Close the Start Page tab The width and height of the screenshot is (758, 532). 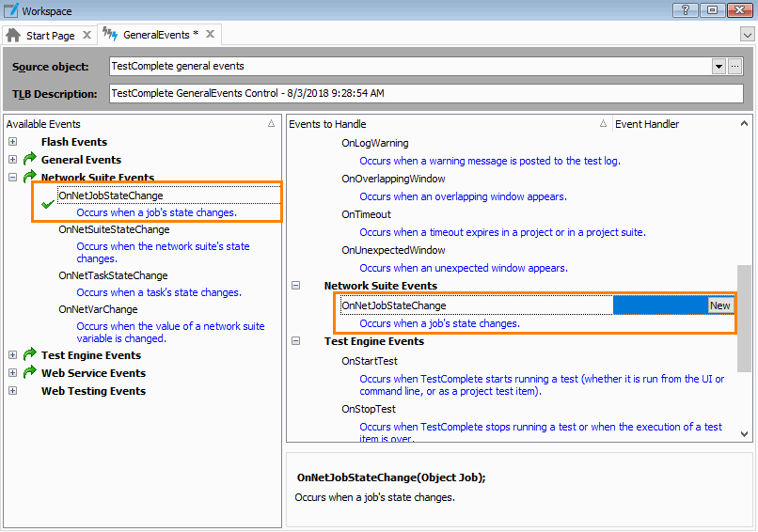click(87, 35)
